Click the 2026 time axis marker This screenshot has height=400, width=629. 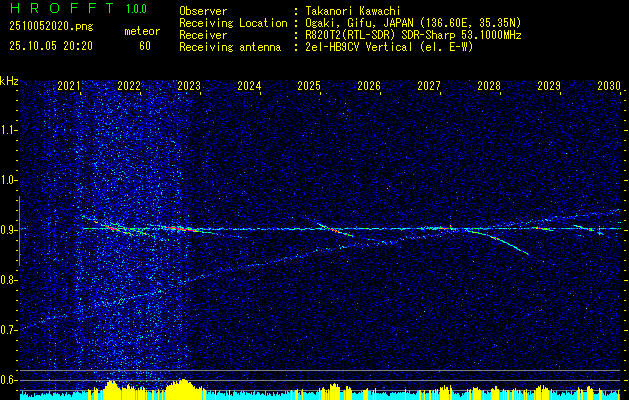pos(369,86)
